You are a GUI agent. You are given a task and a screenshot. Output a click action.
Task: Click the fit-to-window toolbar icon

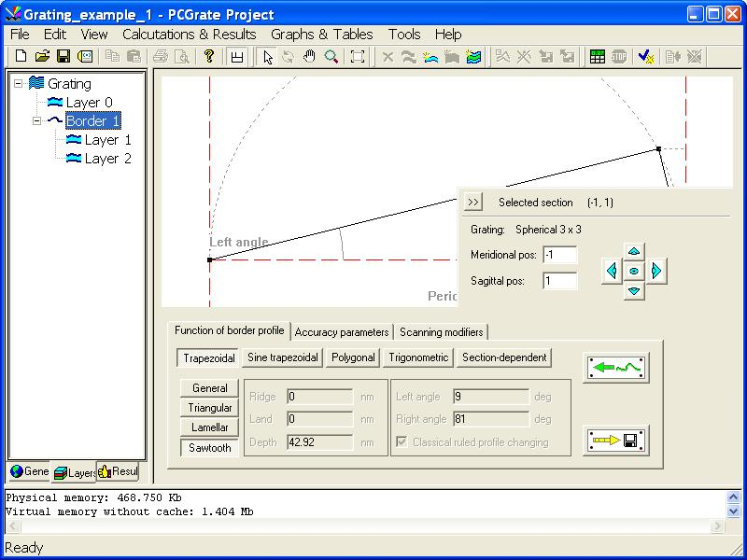tap(358, 57)
